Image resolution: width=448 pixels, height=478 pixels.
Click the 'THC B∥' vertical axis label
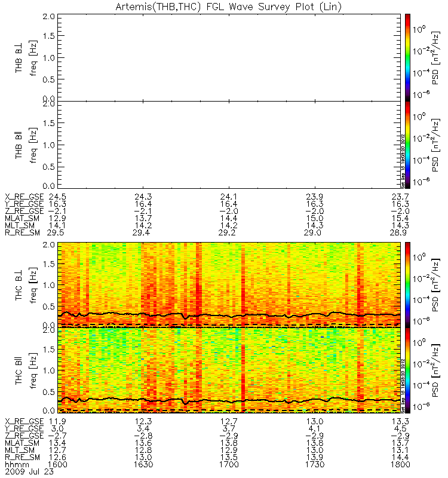19,371
